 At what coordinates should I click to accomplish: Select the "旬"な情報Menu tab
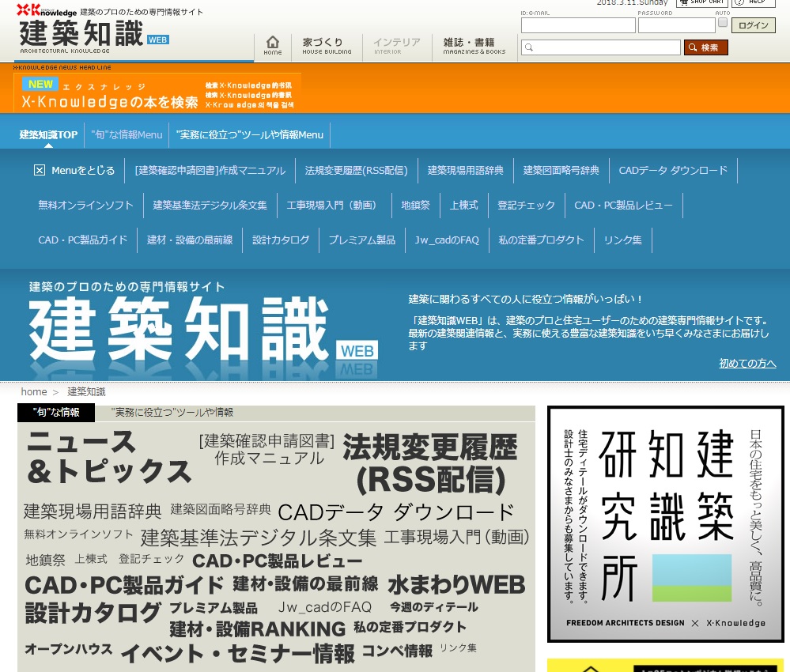pyautogui.click(x=127, y=135)
